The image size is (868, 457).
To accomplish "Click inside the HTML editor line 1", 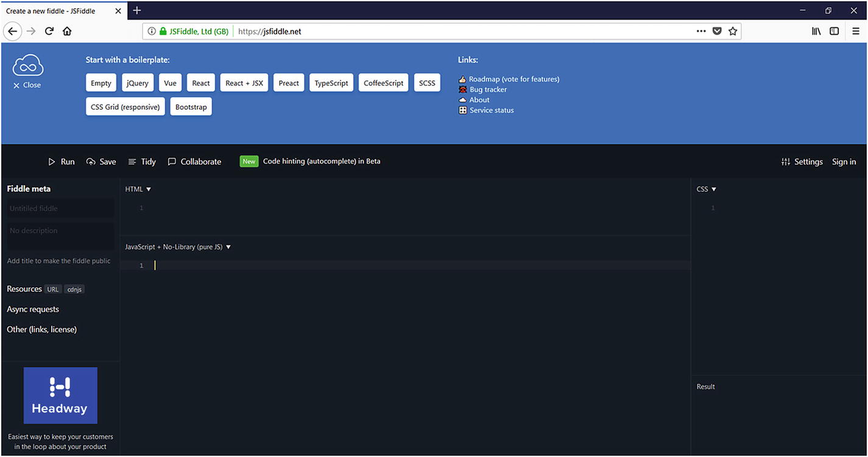I will (x=420, y=208).
